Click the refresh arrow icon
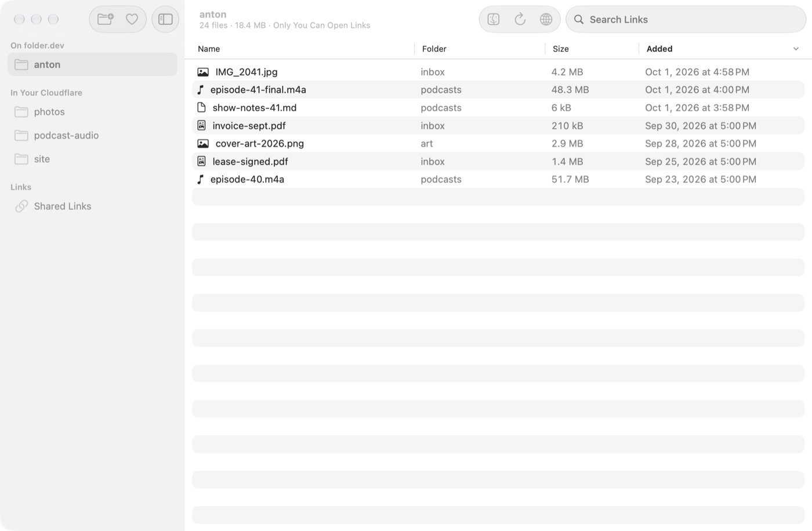Screen dimensions: 812x531 coord(520,19)
